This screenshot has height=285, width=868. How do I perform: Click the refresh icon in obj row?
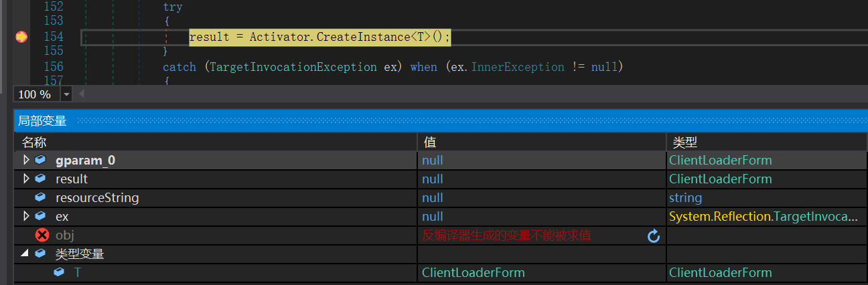click(x=654, y=235)
